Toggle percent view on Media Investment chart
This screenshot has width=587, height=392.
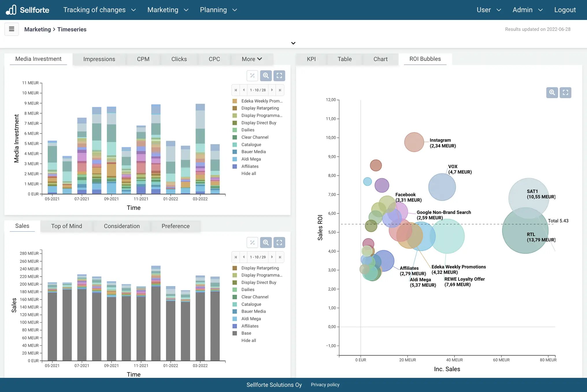click(252, 76)
